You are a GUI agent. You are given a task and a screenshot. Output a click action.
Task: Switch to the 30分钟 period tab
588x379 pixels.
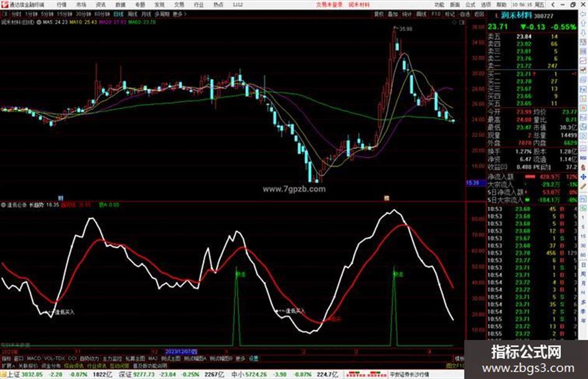[83, 14]
